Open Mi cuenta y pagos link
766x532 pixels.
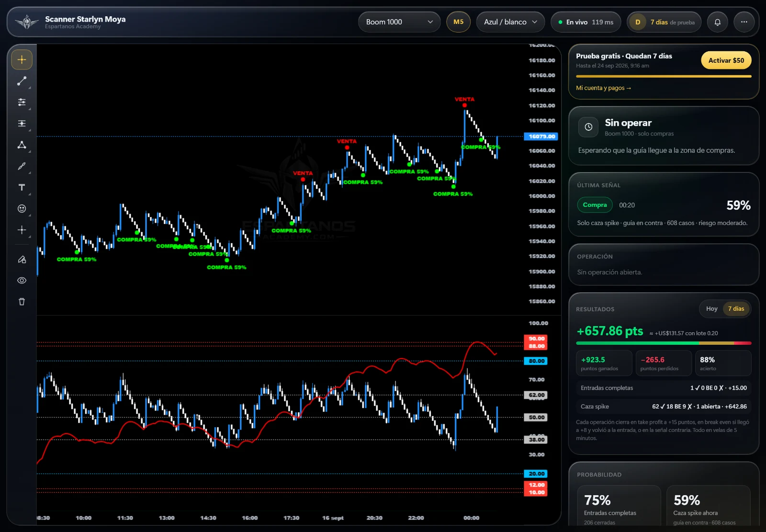pyautogui.click(x=603, y=88)
